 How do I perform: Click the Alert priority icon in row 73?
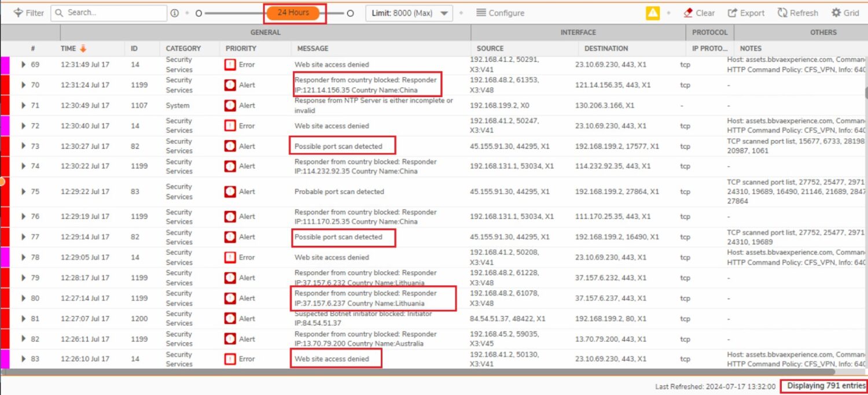click(230, 146)
